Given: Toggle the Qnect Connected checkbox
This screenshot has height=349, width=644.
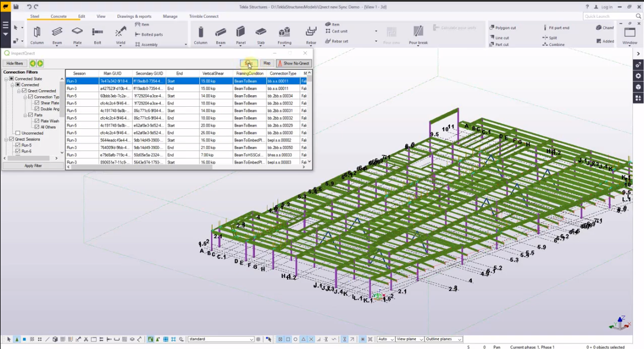Looking at the screenshot, I should point(24,91).
